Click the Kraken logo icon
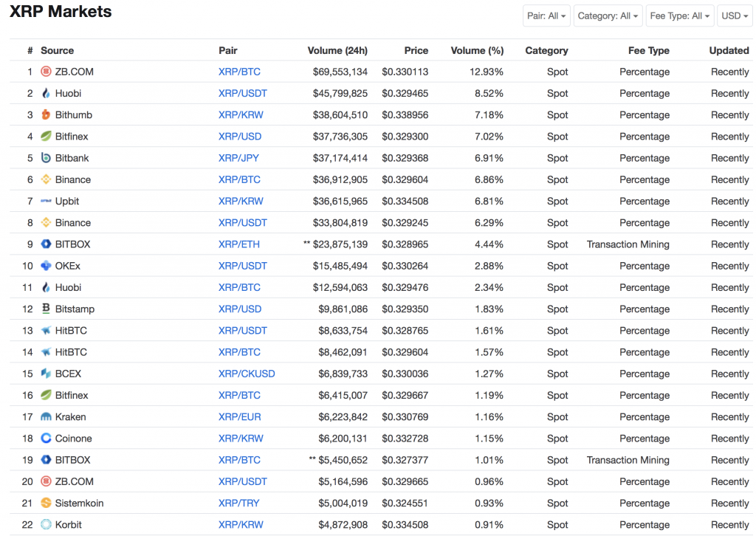The height and width of the screenshot is (536, 756). pos(46,417)
